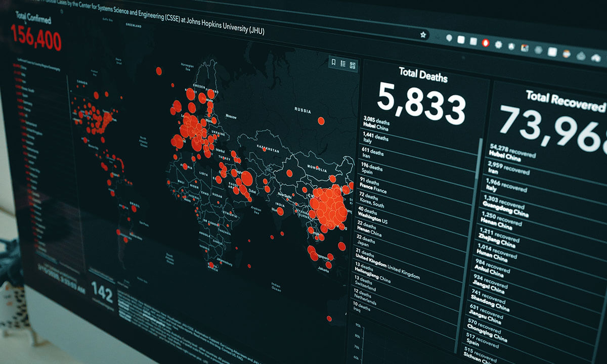
Task: Show the map legend list icon
Action: (x=343, y=63)
